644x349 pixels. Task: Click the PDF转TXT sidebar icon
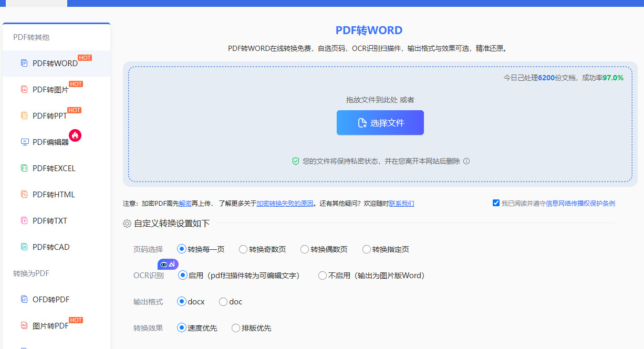point(24,221)
